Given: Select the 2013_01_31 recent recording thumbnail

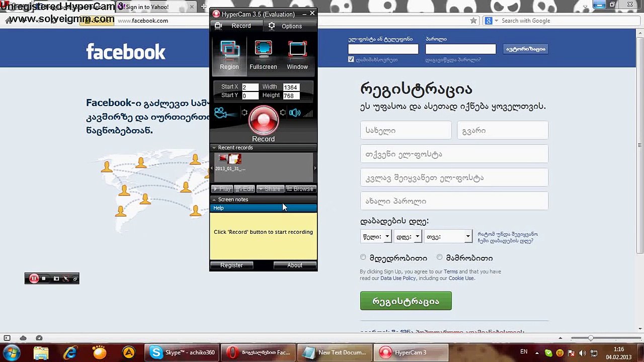Looking at the screenshot, I should 230,162.
